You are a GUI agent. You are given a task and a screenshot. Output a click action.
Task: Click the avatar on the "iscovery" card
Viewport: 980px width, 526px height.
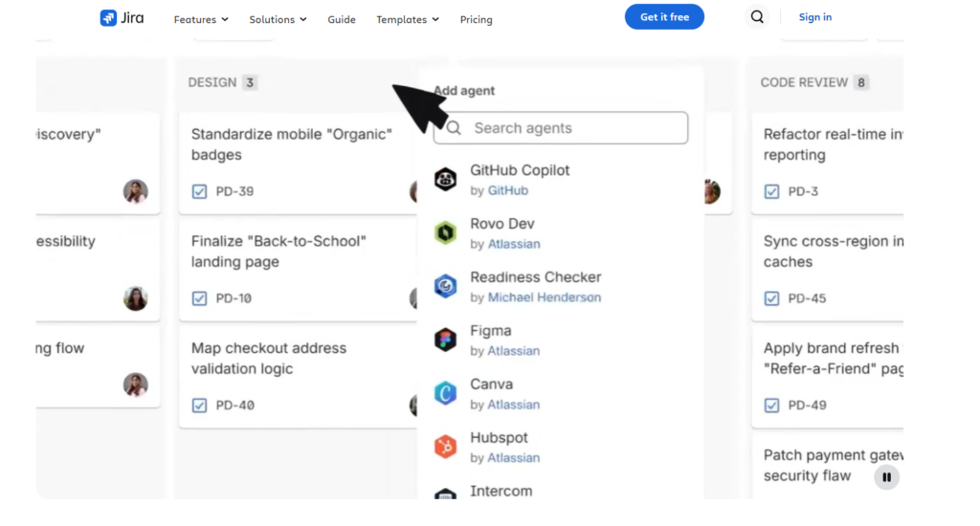136,191
